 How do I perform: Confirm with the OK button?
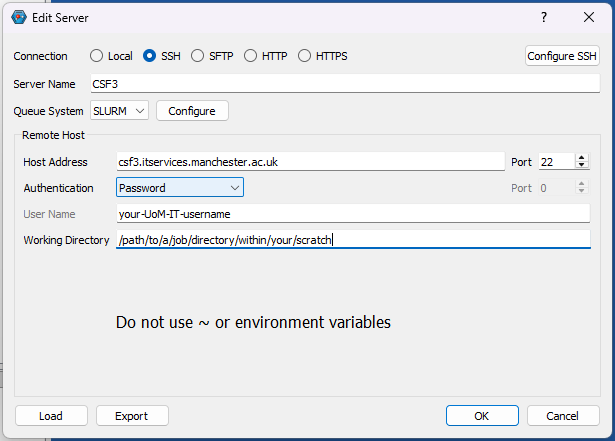[x=482, y=416]
